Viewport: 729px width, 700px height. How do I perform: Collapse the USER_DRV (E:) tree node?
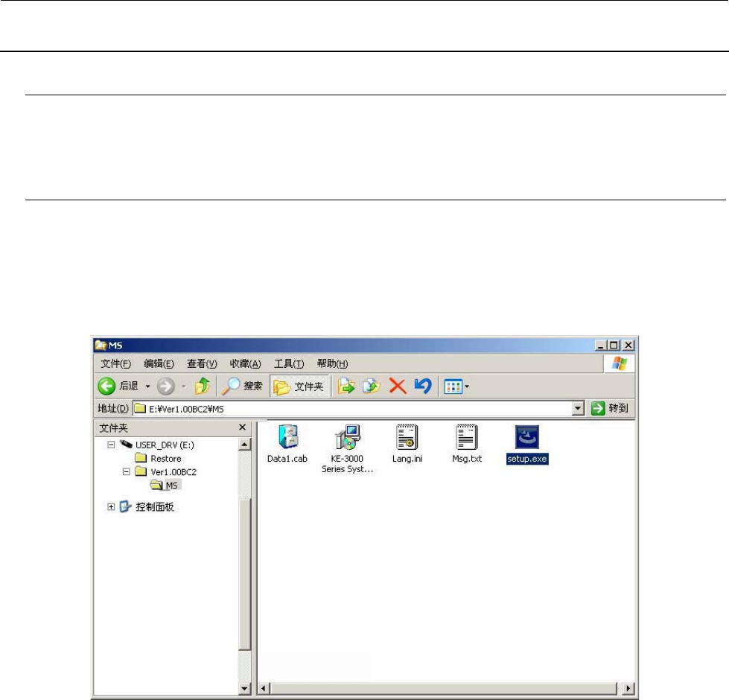pyautogui.click(x=111, y=445)
